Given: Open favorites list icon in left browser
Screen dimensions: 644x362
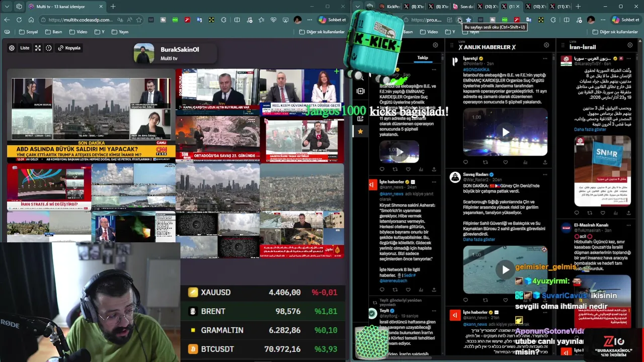Looking at the screenshot, I should (261, 20).
